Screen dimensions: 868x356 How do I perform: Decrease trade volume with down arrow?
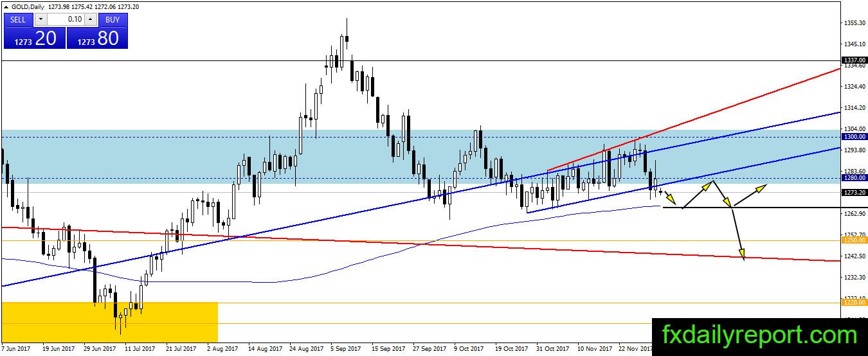point(41,19)
